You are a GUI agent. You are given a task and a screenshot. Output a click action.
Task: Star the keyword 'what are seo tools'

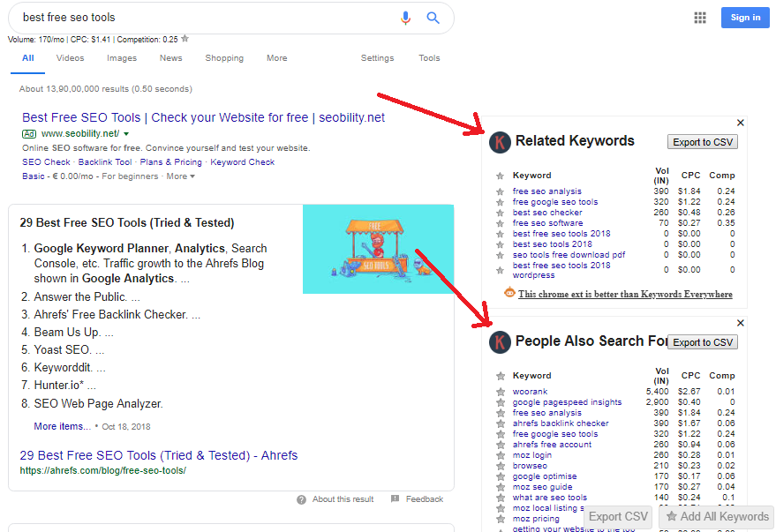501,498
